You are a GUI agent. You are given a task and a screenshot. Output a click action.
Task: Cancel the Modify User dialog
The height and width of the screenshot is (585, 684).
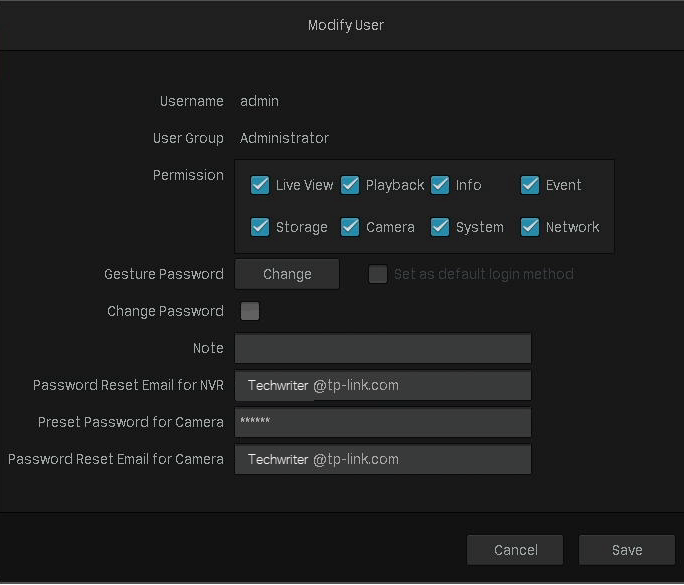pos(515,550)
